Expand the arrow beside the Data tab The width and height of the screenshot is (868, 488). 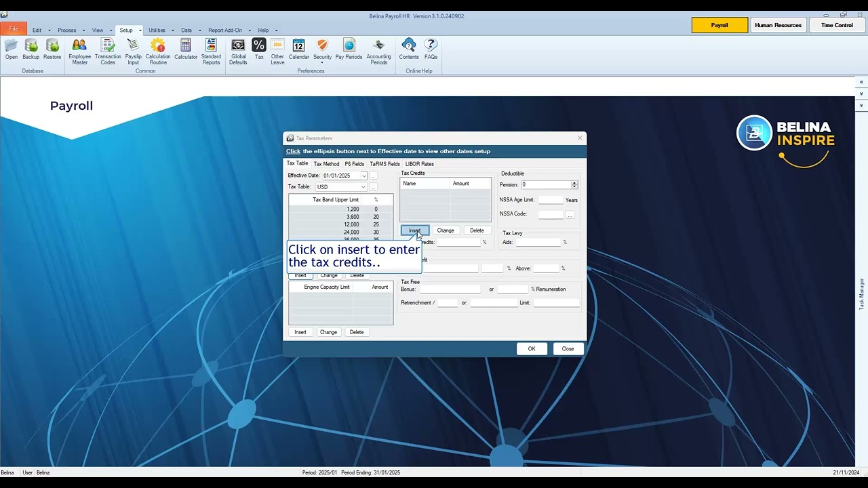tap(199, 30)
